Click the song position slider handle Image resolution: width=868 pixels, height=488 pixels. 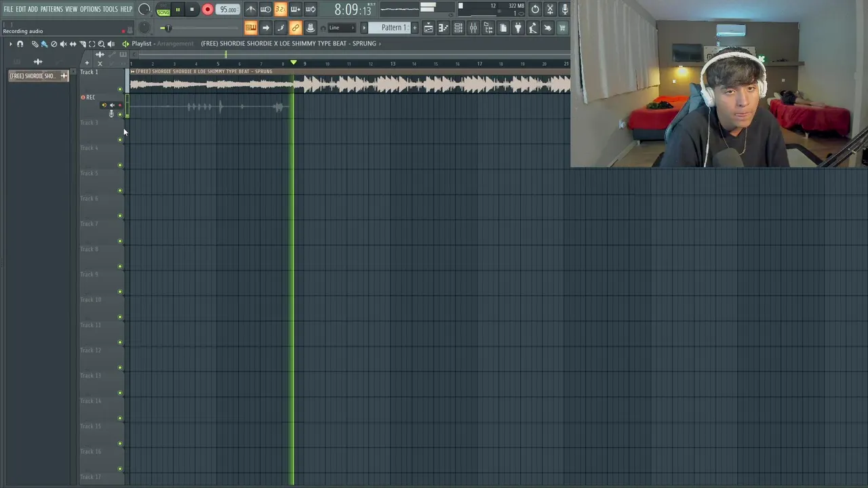pos(167,28)
